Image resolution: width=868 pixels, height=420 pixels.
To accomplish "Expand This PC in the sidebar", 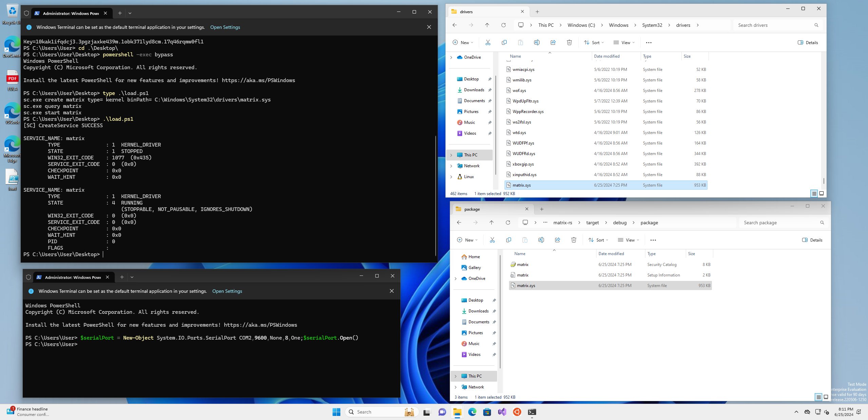I will coord(451,155).
